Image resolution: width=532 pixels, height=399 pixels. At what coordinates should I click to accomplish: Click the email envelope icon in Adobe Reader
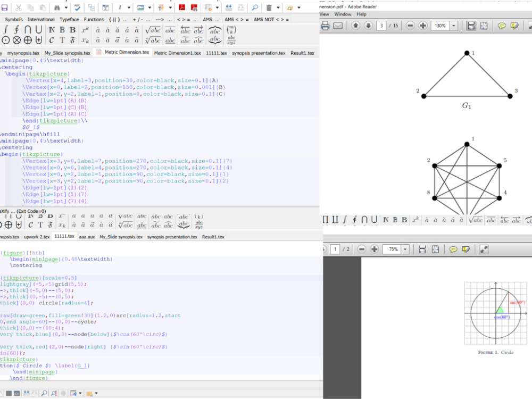338,26
